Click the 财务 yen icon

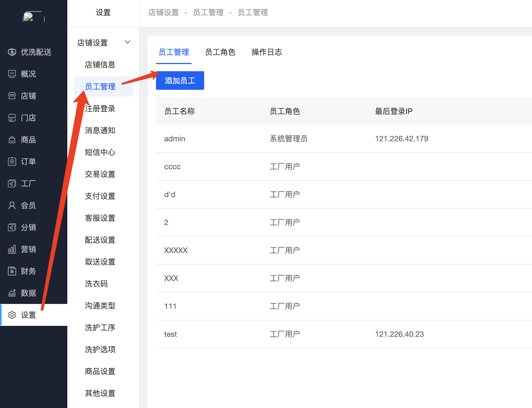tap(12, 271)
